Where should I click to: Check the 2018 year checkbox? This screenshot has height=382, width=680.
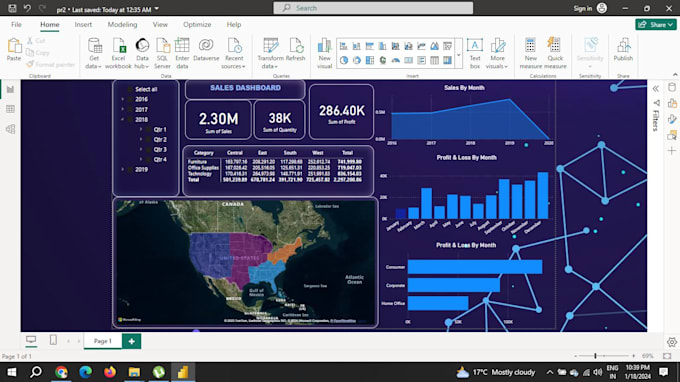[130, 120]
